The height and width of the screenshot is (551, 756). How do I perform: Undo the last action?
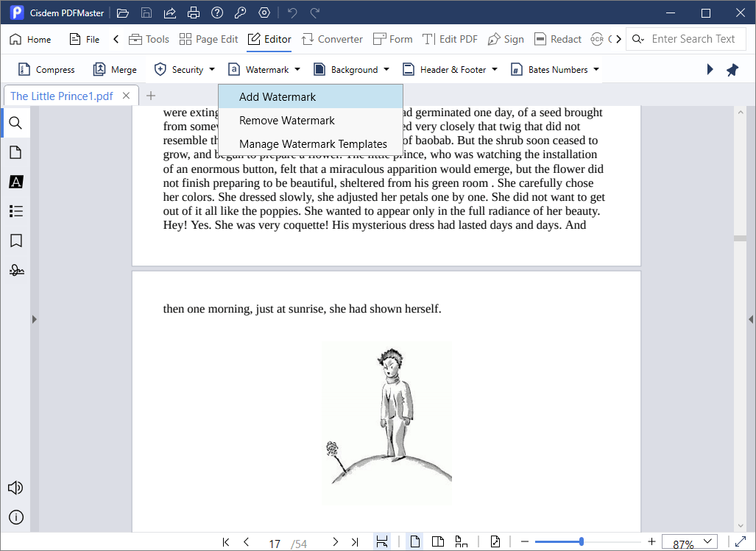(x=292, y=13)
